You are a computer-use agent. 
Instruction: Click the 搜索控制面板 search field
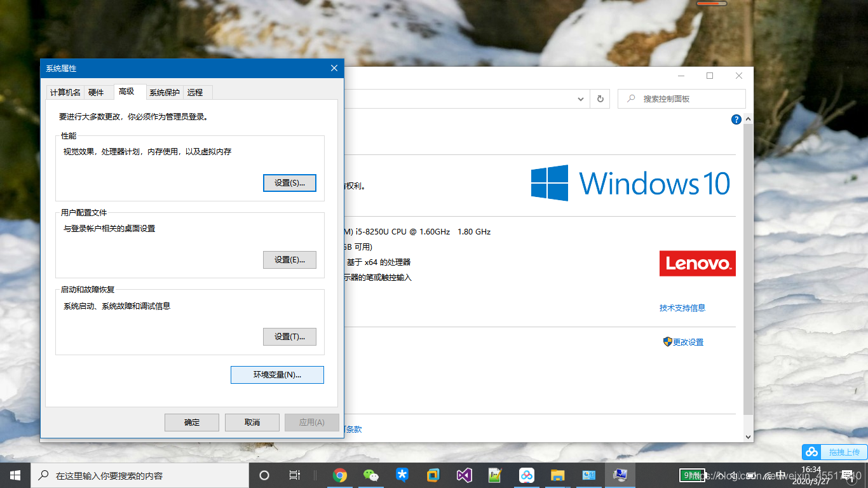coord(682,98)
